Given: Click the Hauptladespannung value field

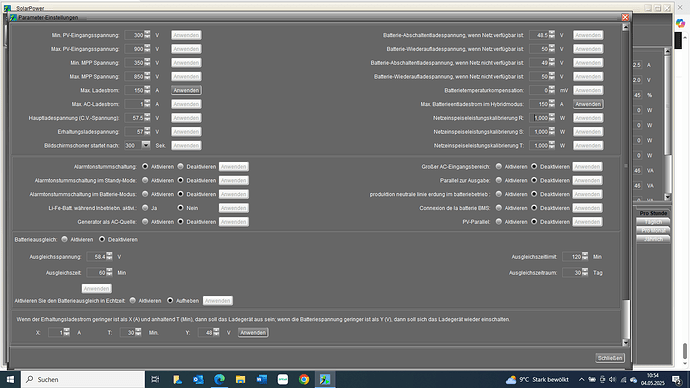Looking at the screenshot, I should pos(134,118).
